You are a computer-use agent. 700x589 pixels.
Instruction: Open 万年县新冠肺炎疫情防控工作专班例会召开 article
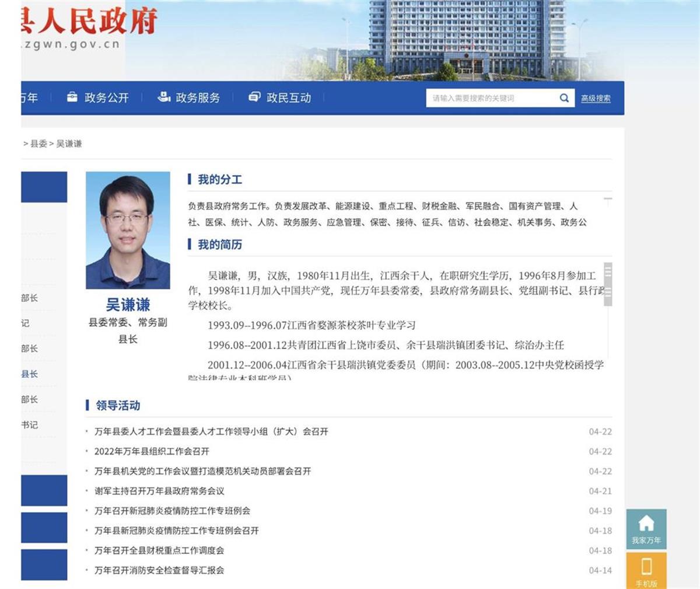176,531
